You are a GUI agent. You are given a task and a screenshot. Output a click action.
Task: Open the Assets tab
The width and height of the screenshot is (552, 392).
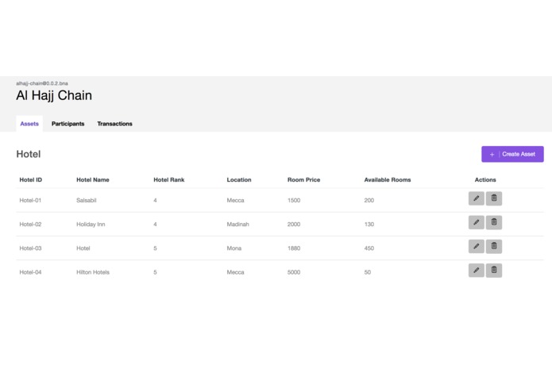tap(29, 124)
